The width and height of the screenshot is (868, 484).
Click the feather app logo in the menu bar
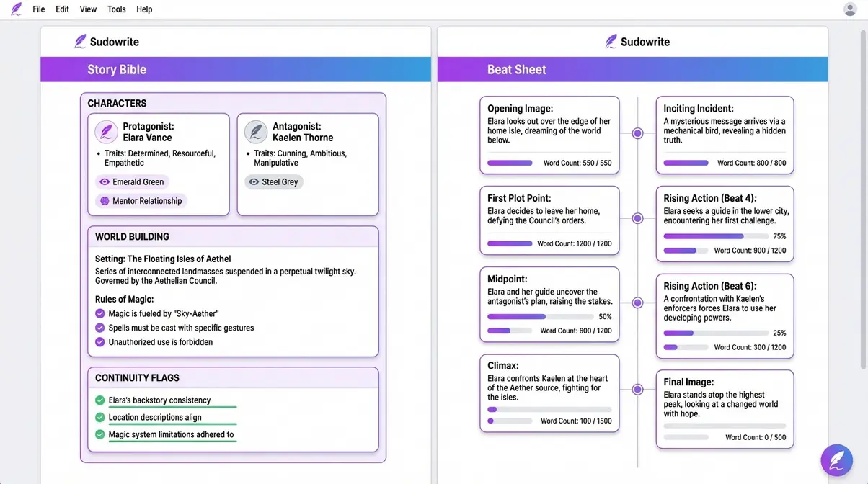[15, 9]
